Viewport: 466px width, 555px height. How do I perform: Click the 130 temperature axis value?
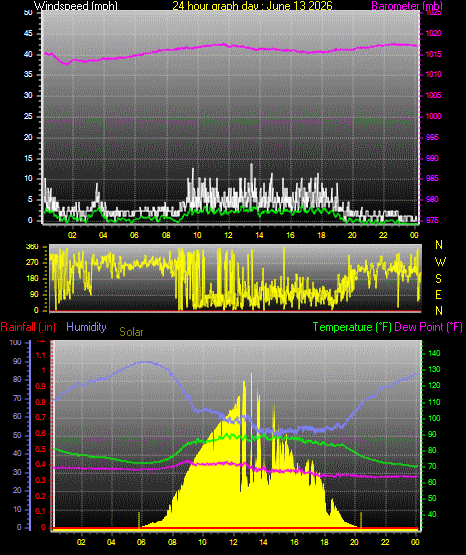pyautogui.click(x=435, y=369)
